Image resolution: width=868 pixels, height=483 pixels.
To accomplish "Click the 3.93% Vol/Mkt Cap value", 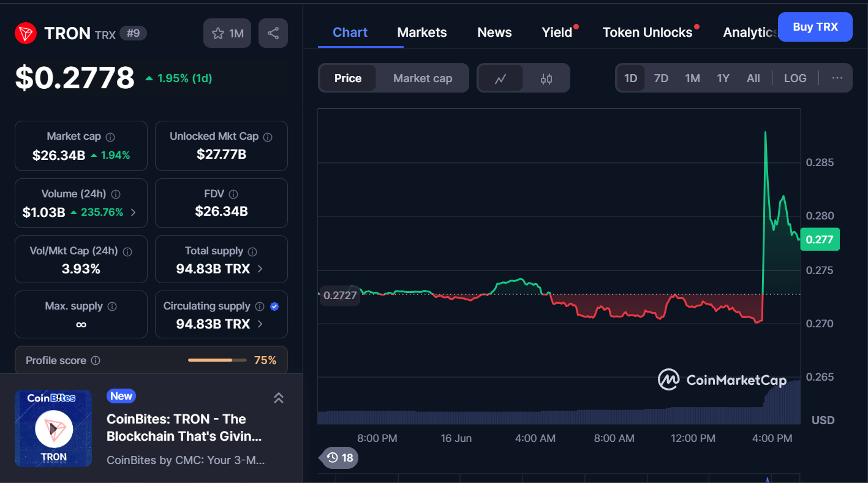I will (81, 269).
